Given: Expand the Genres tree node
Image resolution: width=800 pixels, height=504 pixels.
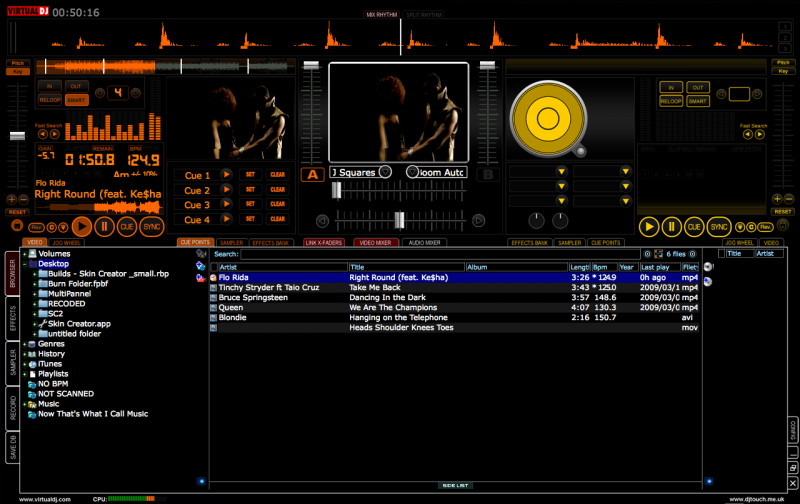Looking at the screenshot, I should click(24, 344).
